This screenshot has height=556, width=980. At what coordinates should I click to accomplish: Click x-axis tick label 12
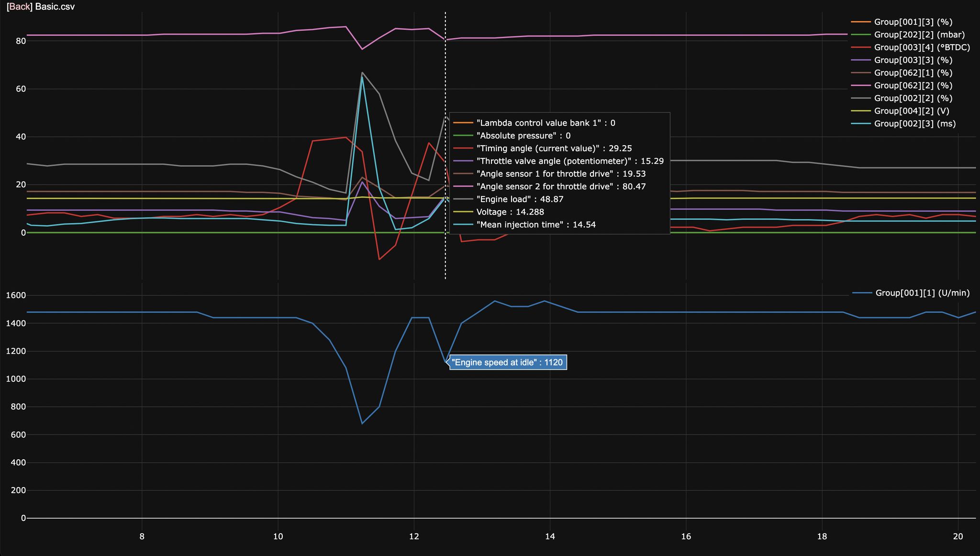coord(414,537)
